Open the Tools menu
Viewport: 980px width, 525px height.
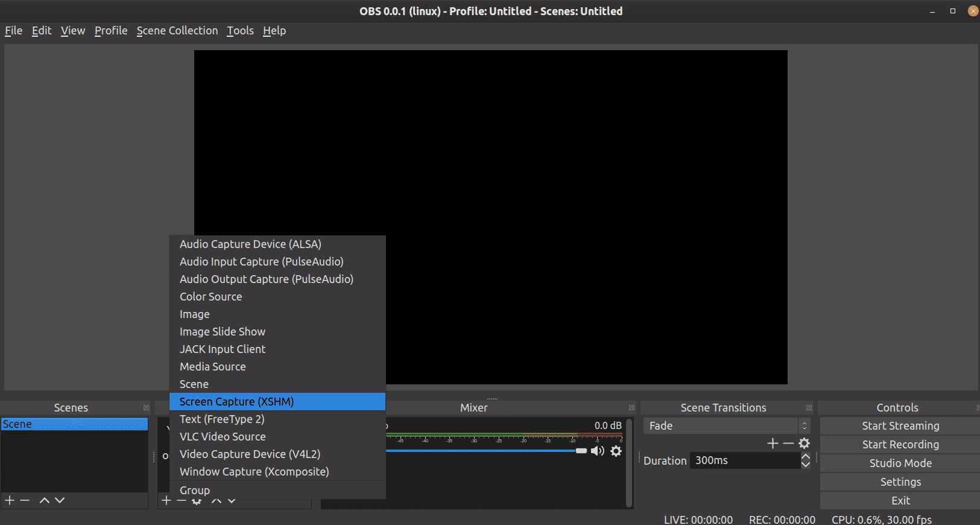240,31
